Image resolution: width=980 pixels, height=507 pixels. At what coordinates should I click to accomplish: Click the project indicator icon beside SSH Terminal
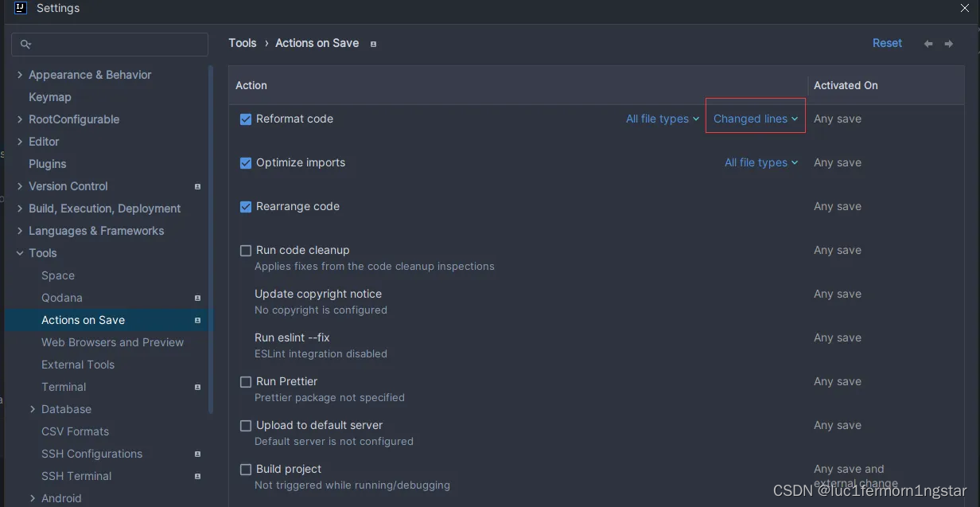click(197, 476)
